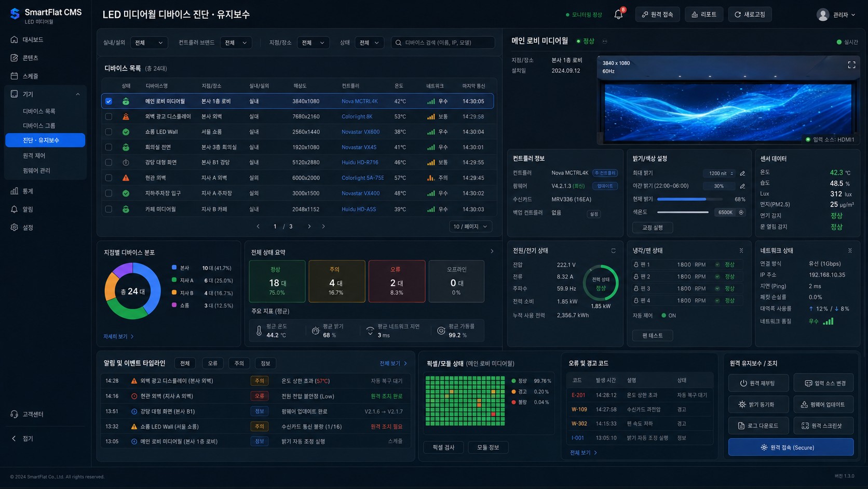Click the 원격 접속 (Secure) button
The image size is (868, 489).
pyautogui.click(x=791, y=447)
